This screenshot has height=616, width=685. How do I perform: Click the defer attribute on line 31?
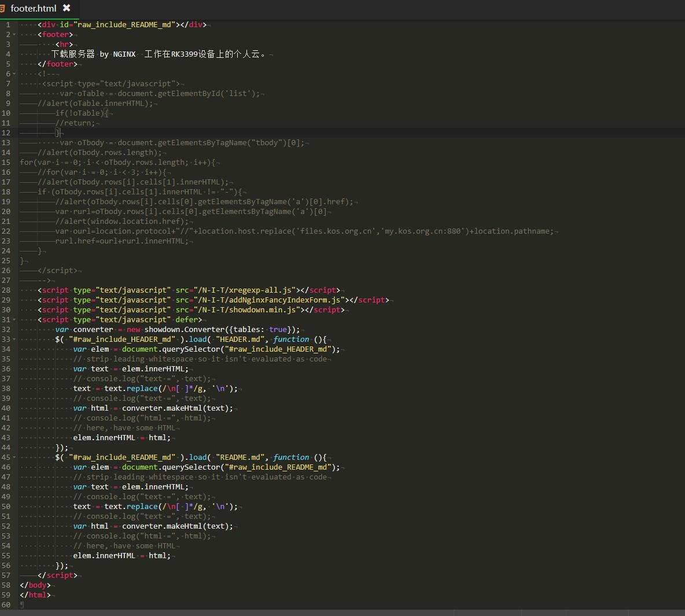[x=186, y=320]
